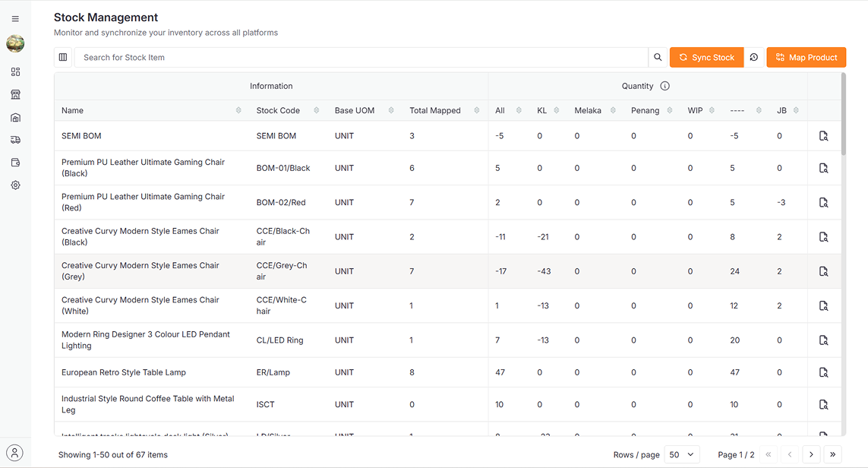This screenshot has height=468, width=868.
Task: Click the table vertical scrollbar
Action: pos(843,114)
